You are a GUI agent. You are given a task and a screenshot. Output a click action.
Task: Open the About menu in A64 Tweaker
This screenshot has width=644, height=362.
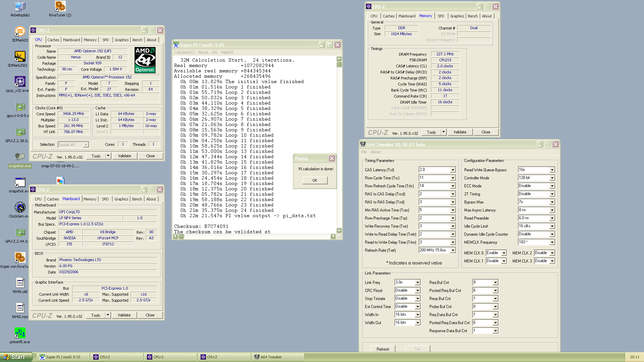pos(375,152)
